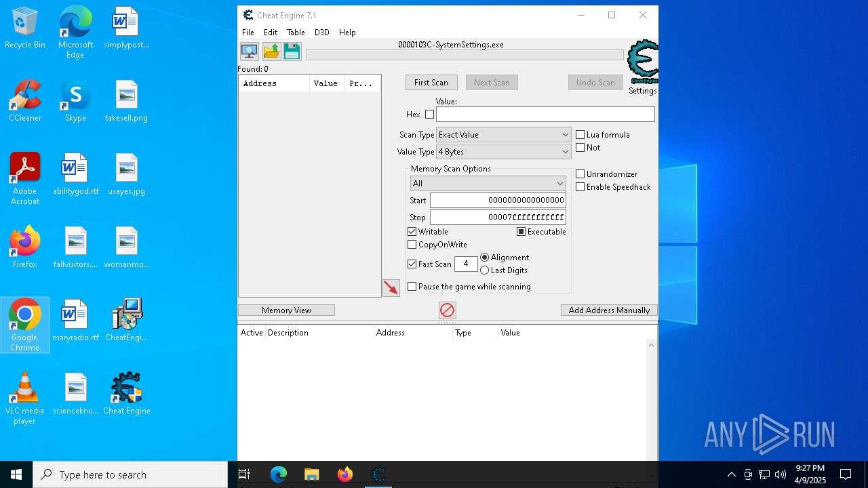Click the scan progress bar

pos(465,55)
